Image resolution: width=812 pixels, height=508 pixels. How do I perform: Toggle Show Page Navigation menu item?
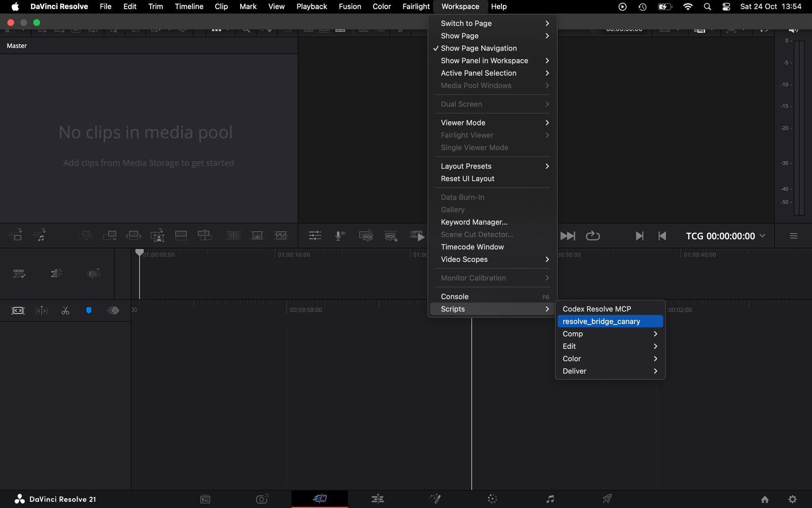(x=492, y=48)
